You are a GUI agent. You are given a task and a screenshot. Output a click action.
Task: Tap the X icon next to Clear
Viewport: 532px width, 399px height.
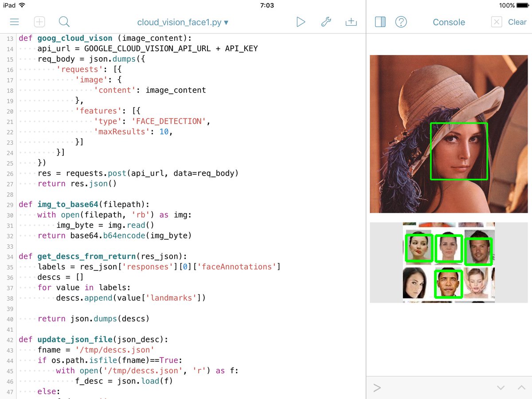point(497,22)
